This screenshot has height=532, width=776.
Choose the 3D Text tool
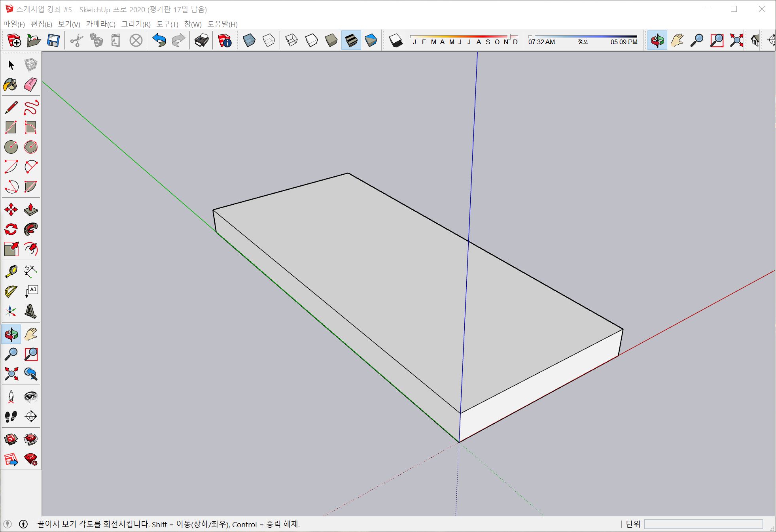pyautogui.click(x=30, y=311)
